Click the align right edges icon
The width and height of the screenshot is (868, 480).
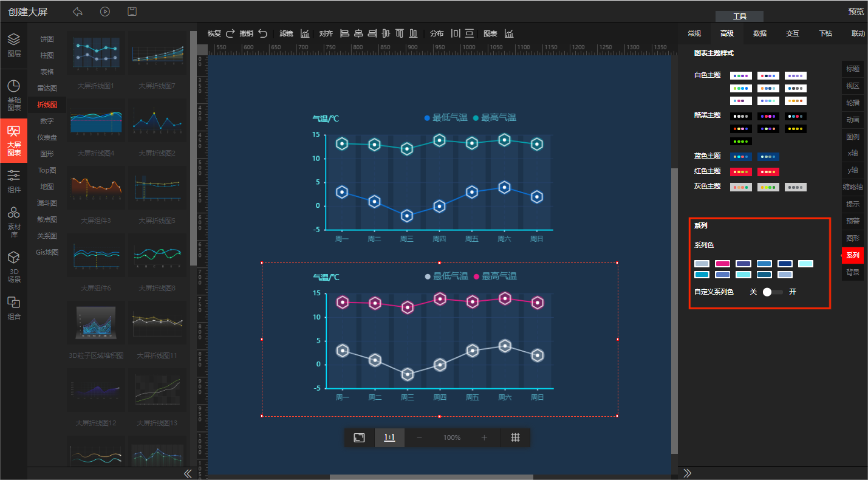[372, 33]
